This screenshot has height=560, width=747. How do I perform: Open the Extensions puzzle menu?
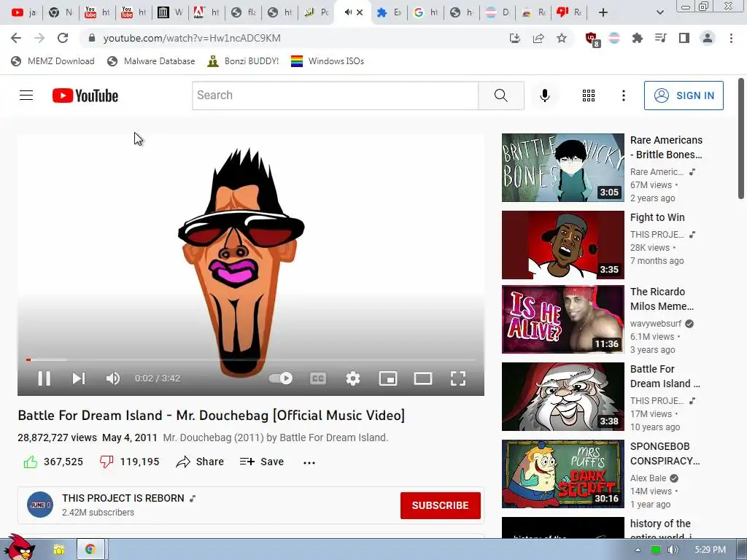(x=638, y=38)
